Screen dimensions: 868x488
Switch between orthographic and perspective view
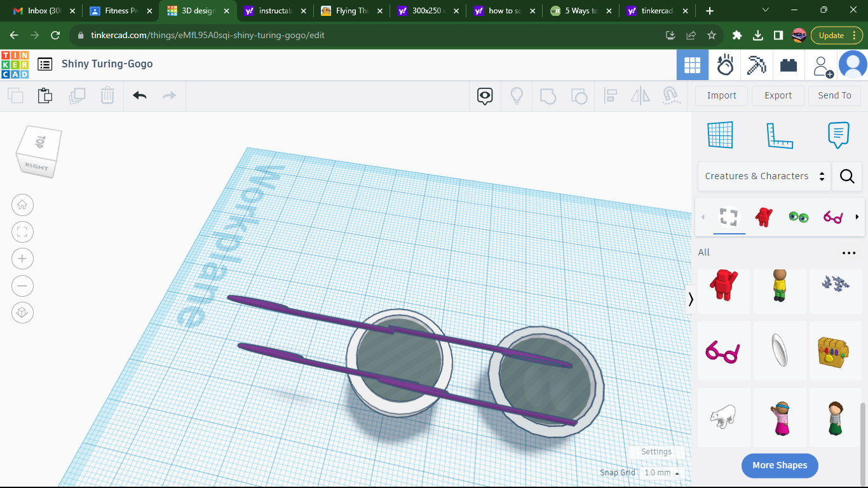pyautogui.click(x=22, y=313)
